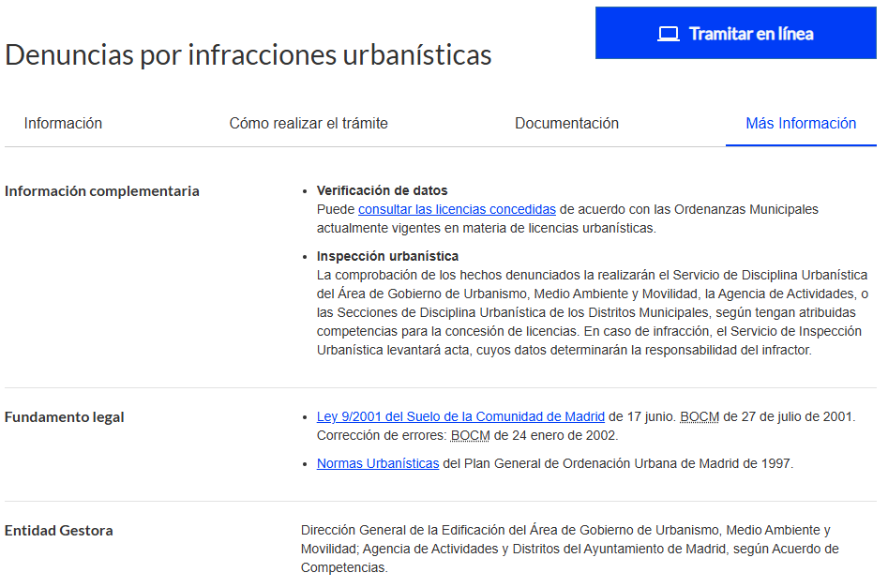The height and width of the screenshot is (588, 888).
Task: Click the paragraph starting La comprobación de los hechos
Action: coord(593,312)
